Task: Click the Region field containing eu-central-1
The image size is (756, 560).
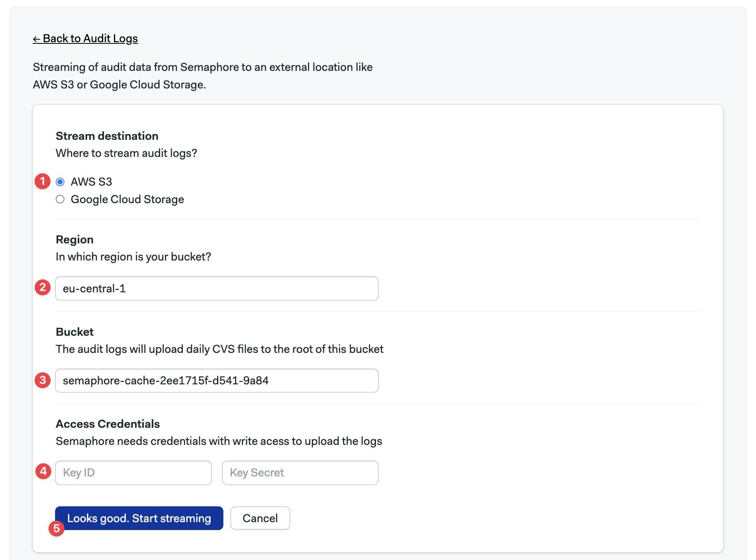Action: (x=217, y=288)
